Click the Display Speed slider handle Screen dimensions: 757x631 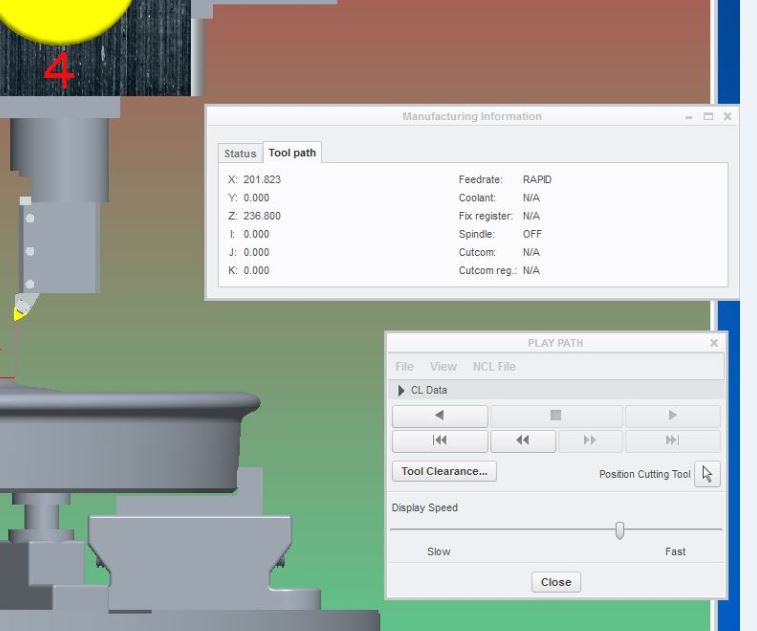(619, 530)
